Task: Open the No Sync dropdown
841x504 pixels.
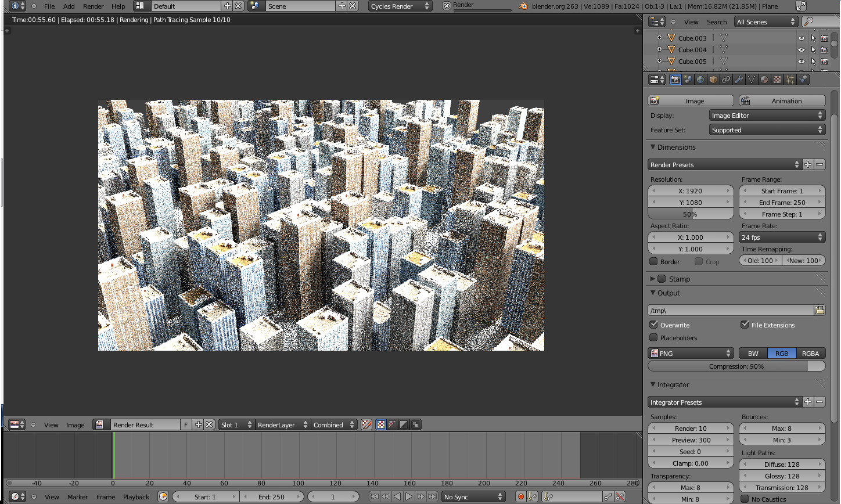Action: [473, 497]
